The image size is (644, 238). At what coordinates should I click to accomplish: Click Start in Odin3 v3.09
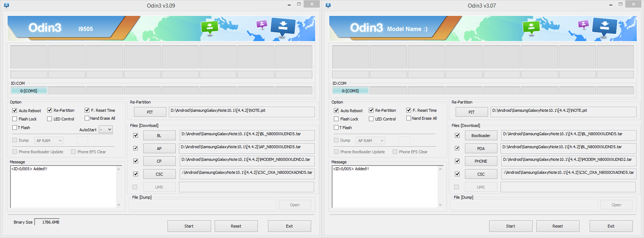189,226
